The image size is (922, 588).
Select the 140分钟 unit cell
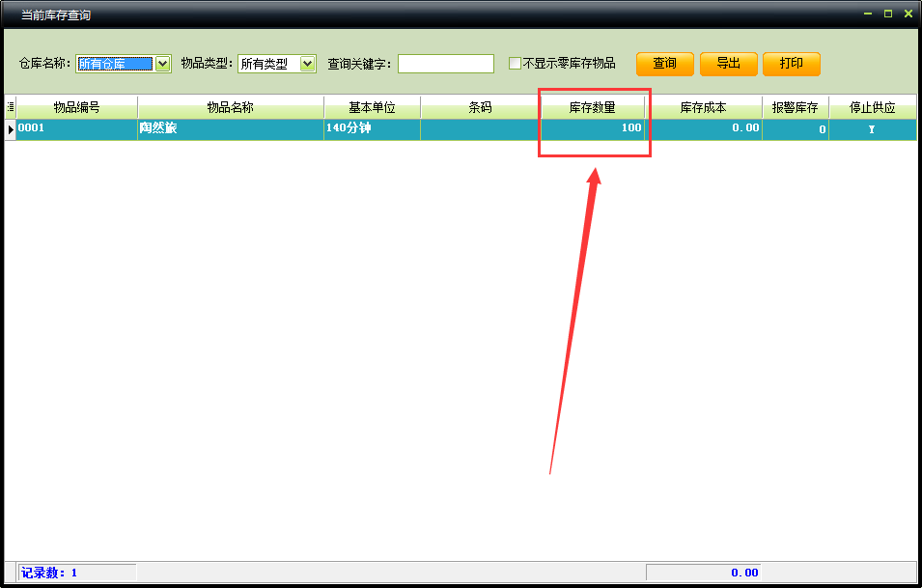coord(373,129)
